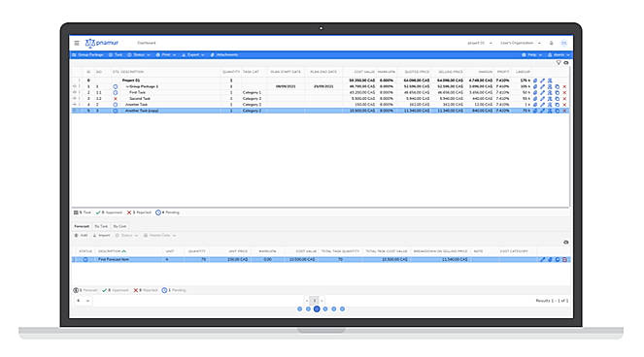Image resolution: width=644 pixels, height=357 pixels.
Task: Click delete icon in First Forecast Item row
Action: click(x=564, y=259)
